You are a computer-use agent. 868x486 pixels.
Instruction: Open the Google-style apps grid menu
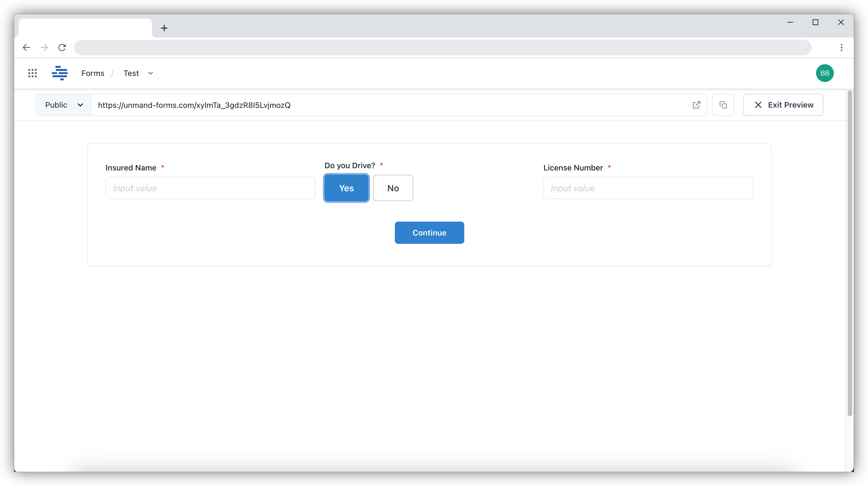[x=32, y=73]
